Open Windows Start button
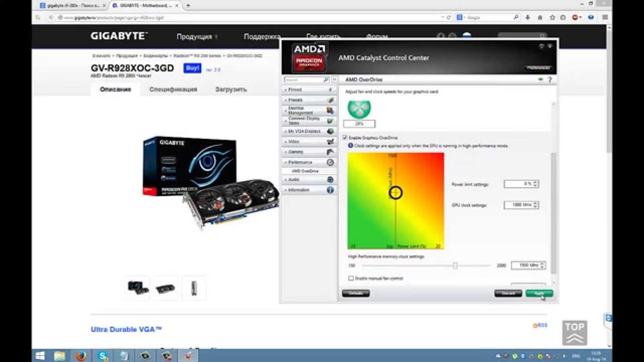644x362 pixels. [40, 355]
